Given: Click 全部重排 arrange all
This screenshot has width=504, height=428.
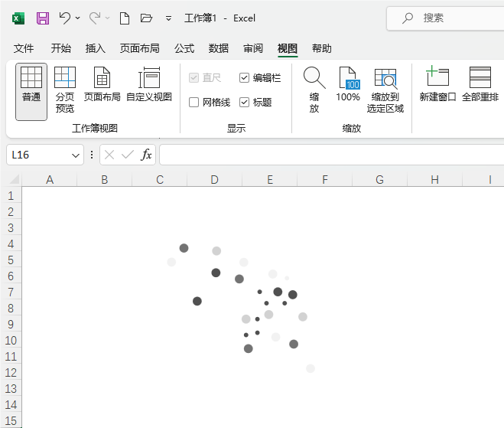Looking at the screenshot, I should tap(480, 84).
